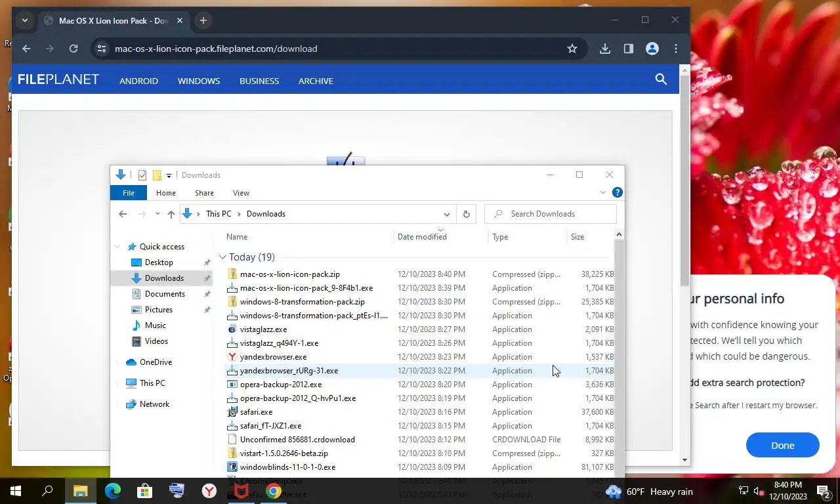The width and height of the screenshot is (840, 504).
Task: Select Network in navigation pane
Action: [154, 404]
